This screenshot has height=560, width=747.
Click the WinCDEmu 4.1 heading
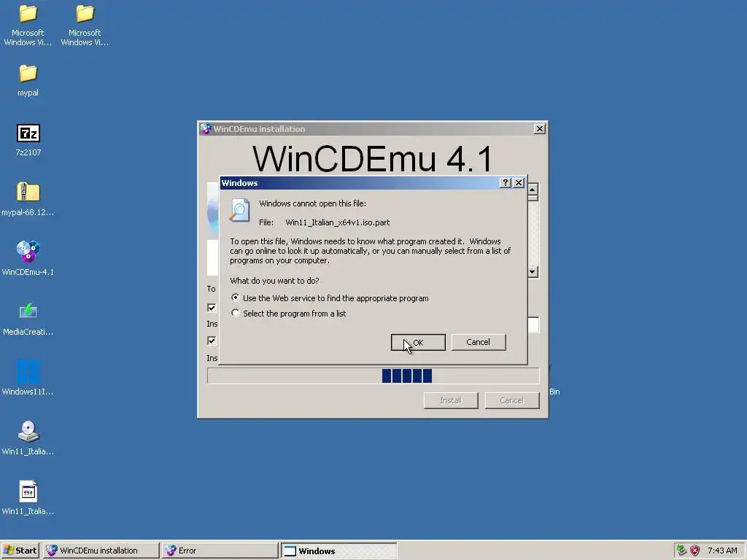373,158
